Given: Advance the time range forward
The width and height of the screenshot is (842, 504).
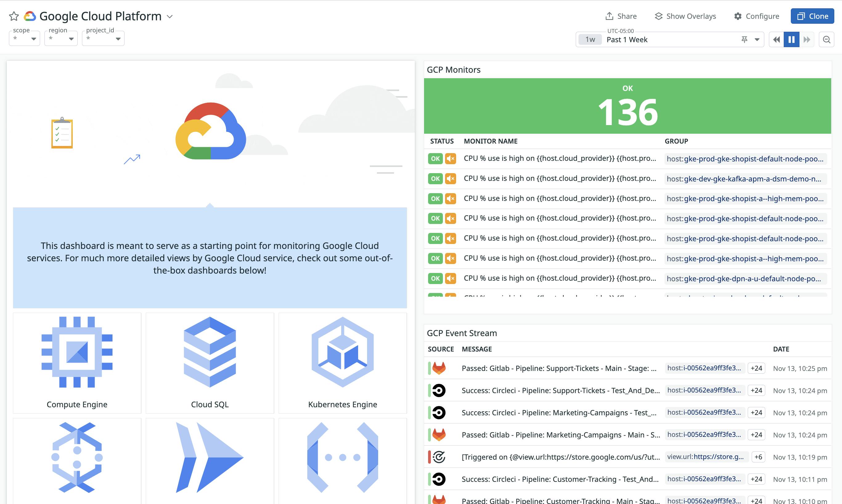Looking at the screenshot, I should pyautogui.click(x=807, y=39).
